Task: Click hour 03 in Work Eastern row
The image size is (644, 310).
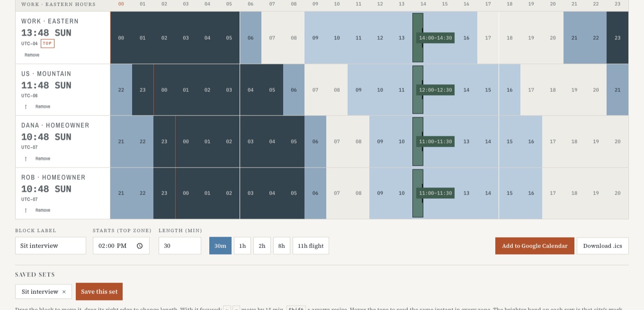Action: 186,38
